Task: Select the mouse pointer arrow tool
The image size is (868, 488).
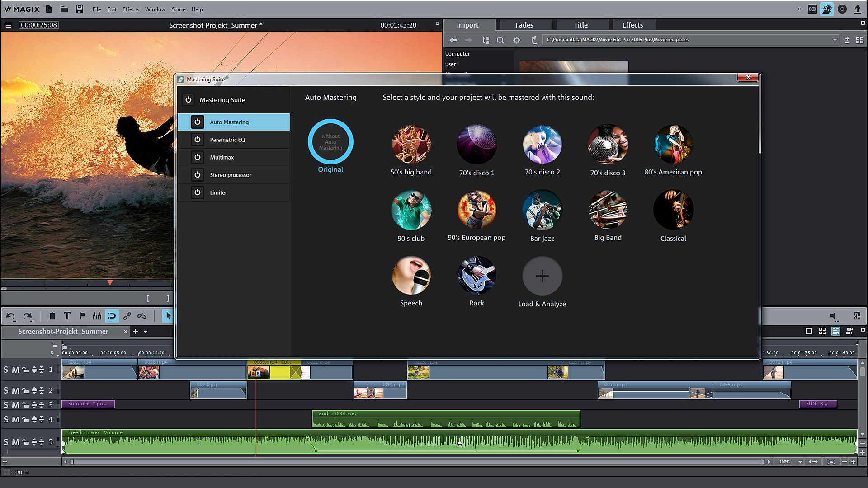Action: pos(168,316)
